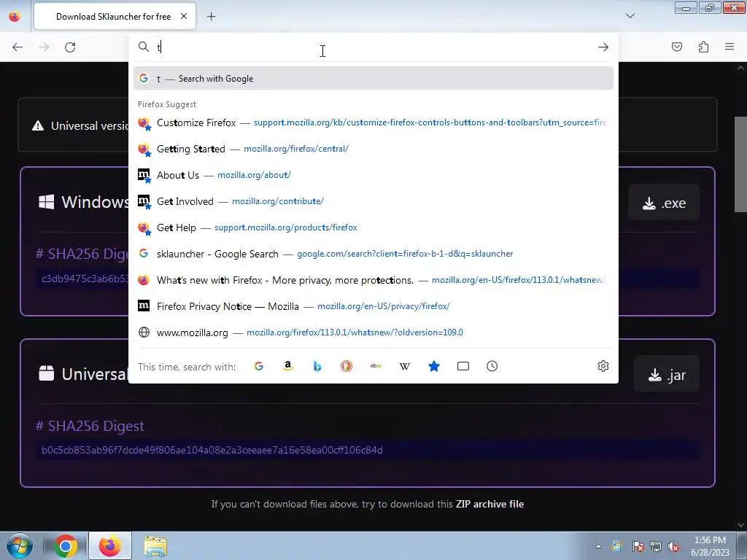Viewport: 747px width, 560px height.
Task: Search this time with eBay
Action: pyautogui.click(x=376, y=366)
